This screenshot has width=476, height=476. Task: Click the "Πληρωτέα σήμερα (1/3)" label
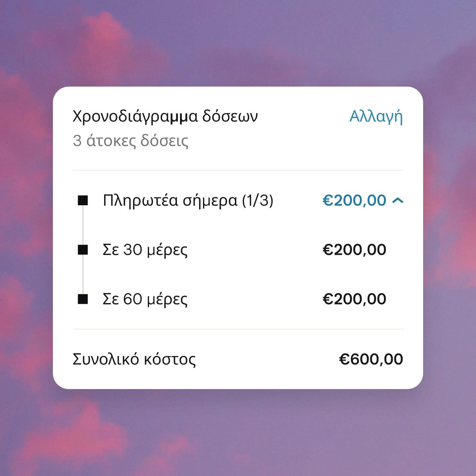click(x=188, y=200)
